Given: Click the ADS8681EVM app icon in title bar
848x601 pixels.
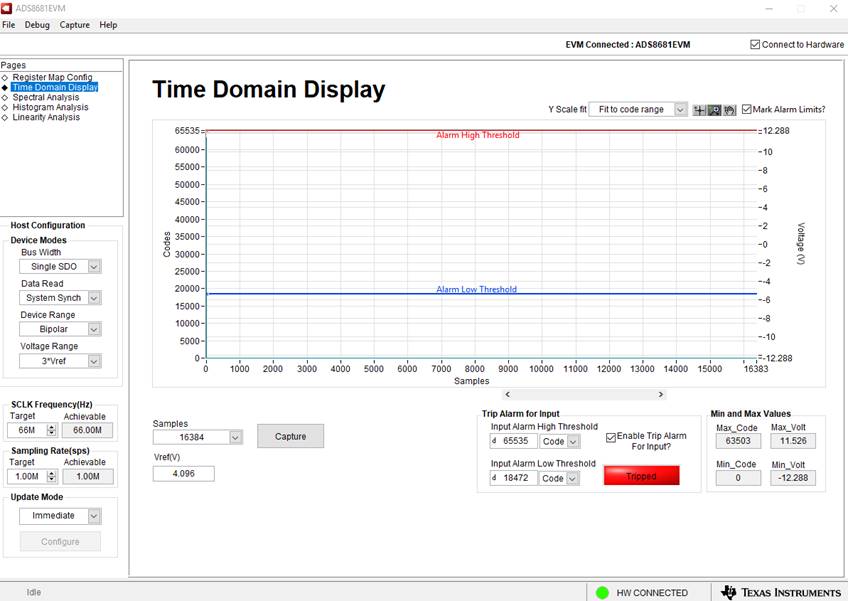Looking at the screenshot, I should [x=6, y=8].
